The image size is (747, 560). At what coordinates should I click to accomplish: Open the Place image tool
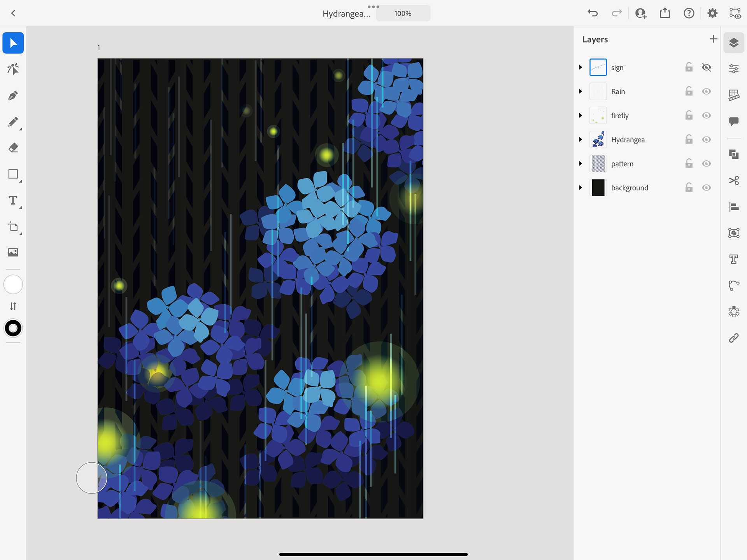coord(13,252)
